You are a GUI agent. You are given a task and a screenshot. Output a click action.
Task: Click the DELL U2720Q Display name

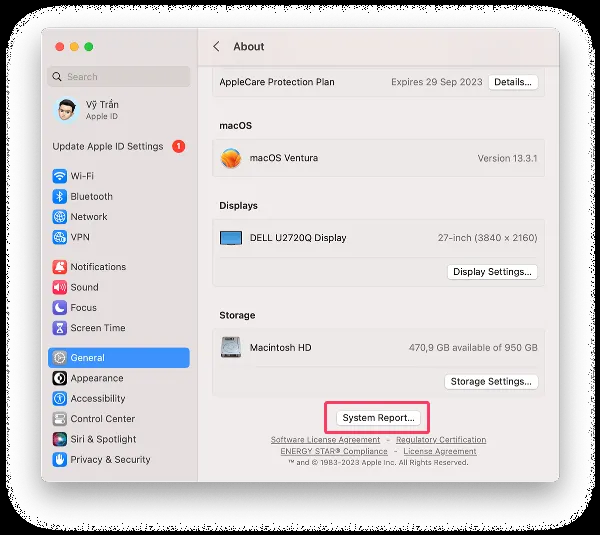[x=298, y=238]
